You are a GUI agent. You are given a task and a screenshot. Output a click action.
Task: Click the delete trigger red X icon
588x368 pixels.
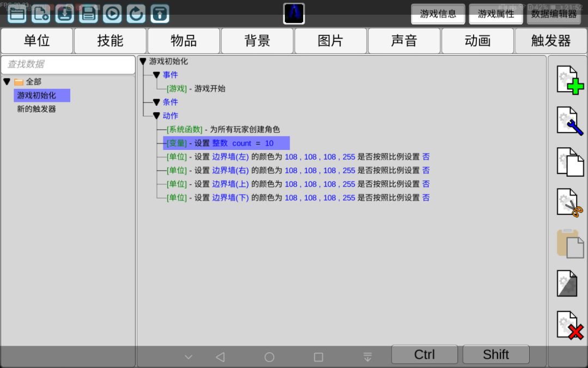point(569,325)
